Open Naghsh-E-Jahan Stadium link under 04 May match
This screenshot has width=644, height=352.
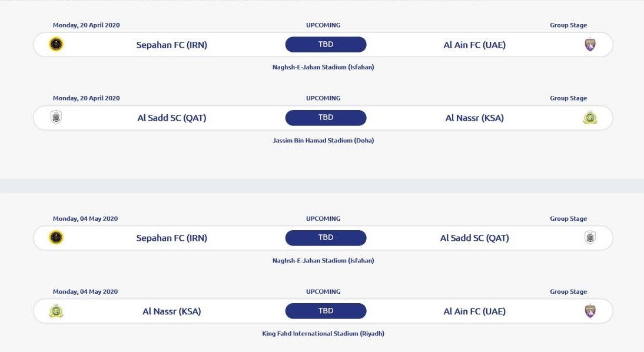point(323,261)
